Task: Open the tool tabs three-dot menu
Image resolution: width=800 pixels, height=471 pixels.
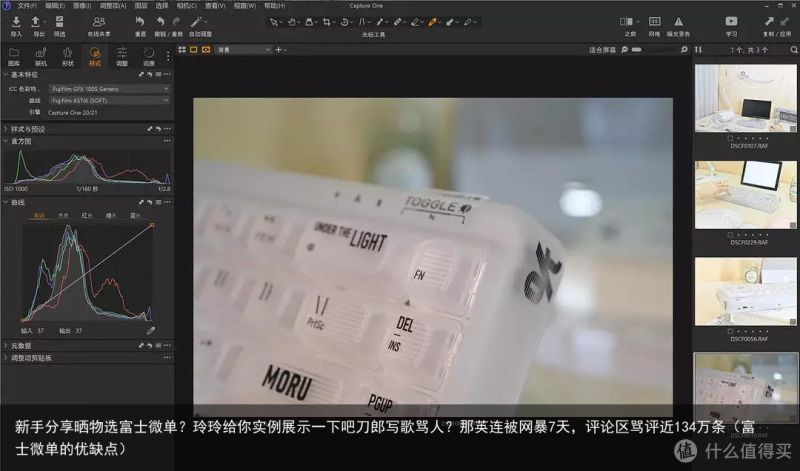Action: click(168, 56)
